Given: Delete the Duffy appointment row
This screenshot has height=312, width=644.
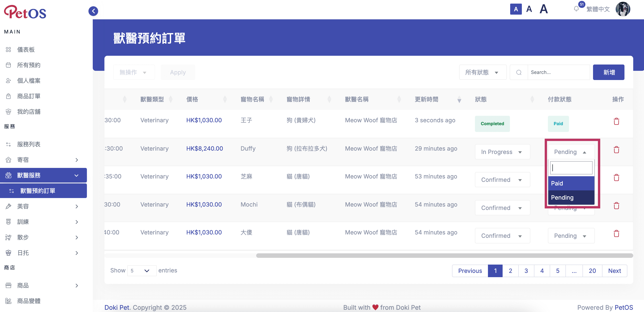Looking at the screenshot, I should (x=616, y=150).
